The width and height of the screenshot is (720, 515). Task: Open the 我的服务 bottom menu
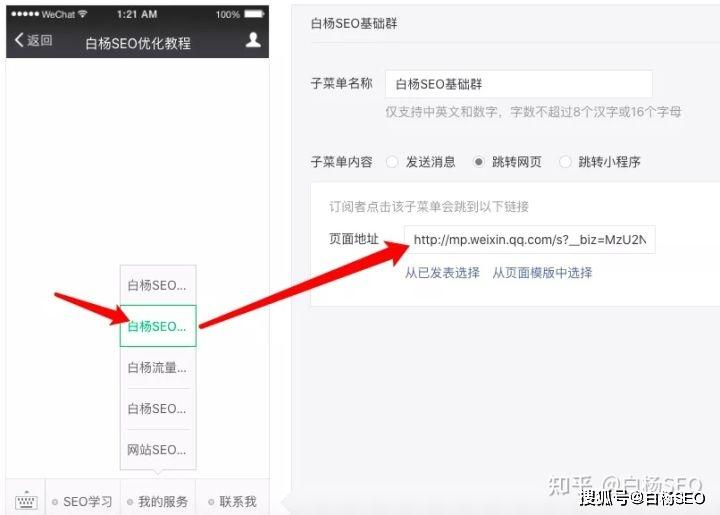pyautogui.click(x=158, y=501)
